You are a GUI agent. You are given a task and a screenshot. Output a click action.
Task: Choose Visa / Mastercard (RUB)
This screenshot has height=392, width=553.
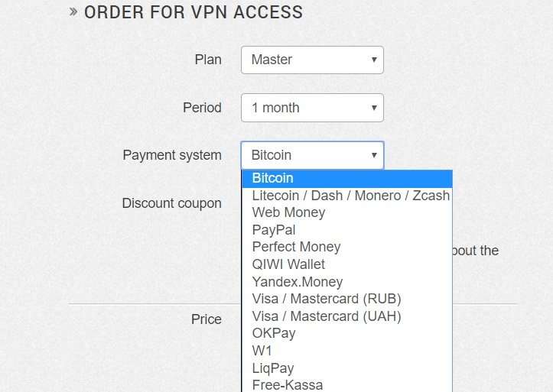tap(347, 299)
